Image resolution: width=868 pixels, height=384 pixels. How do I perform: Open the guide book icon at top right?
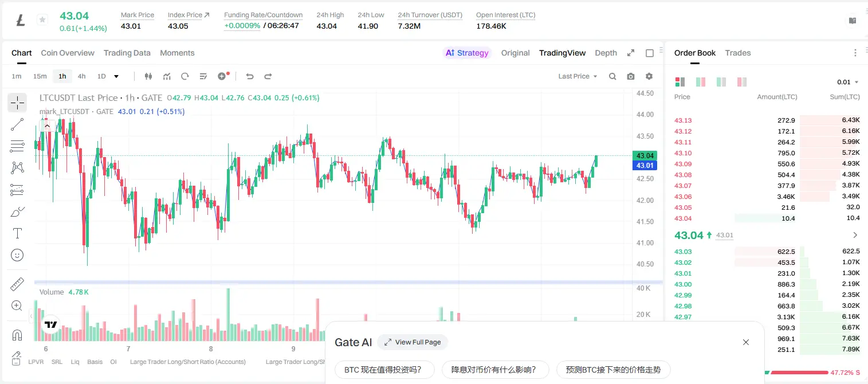853,21
